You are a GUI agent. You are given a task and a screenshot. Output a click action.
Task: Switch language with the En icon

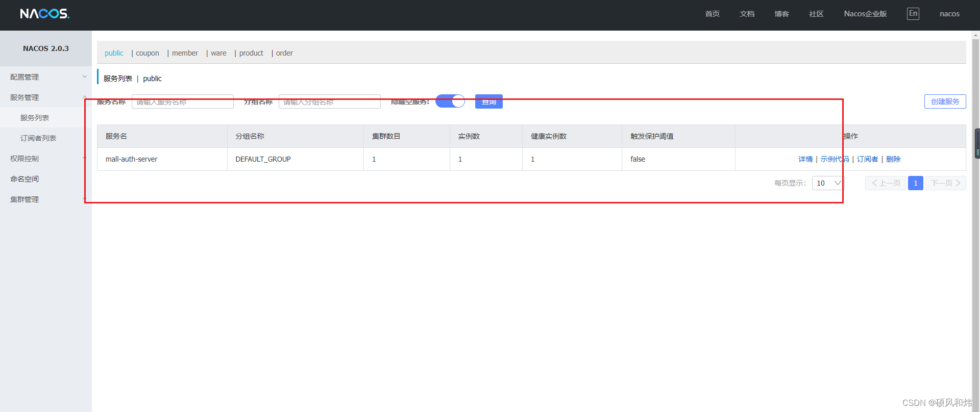click(913, 14)
